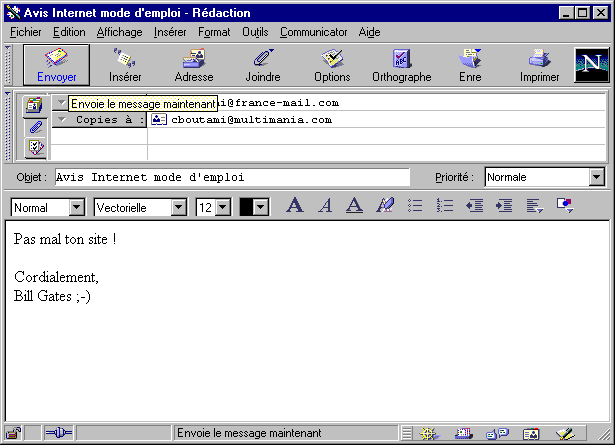This screenshot has width=615, height=445.
Task: Open the Copies à recipient type dropdown
Action: click(x=62, y=120)
